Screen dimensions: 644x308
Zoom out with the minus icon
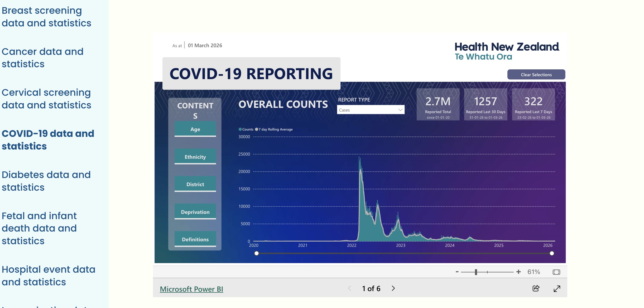coord(457,272)
